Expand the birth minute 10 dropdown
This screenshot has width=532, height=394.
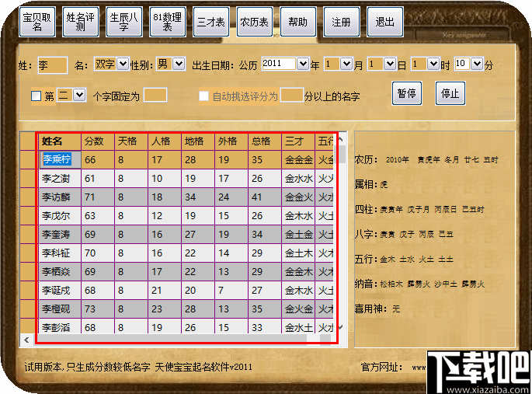(x=477, y=64)
